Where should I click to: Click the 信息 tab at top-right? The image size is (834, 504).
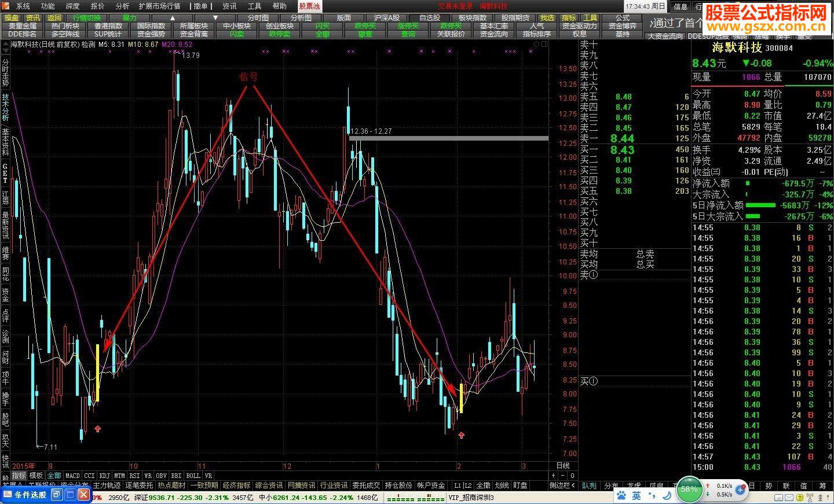click(x=681, y=6)
